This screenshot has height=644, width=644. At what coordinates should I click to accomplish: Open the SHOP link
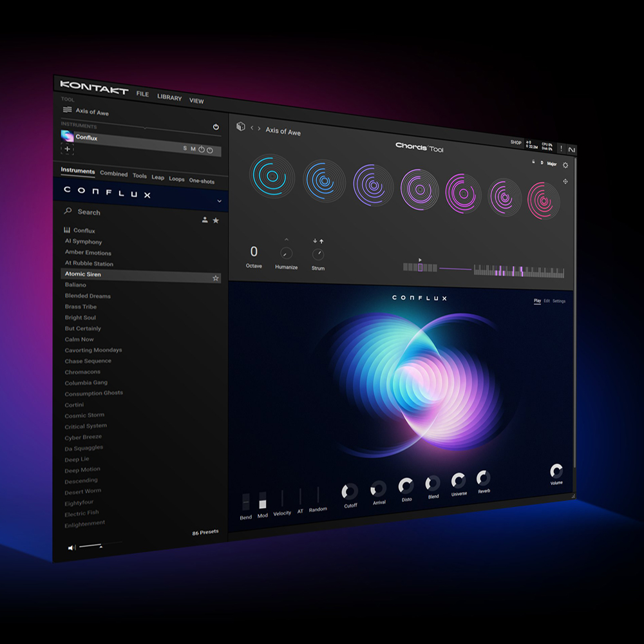click(516, 142)
